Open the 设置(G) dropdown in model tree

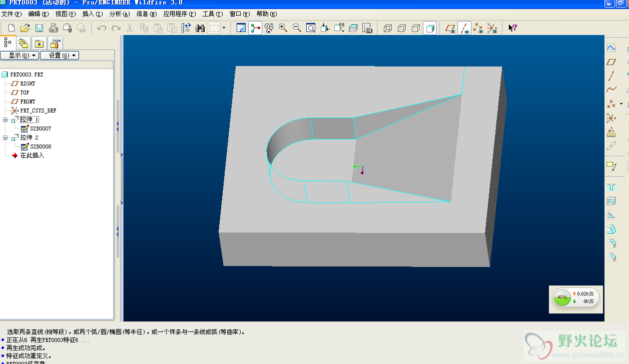(x=60, y=55)
